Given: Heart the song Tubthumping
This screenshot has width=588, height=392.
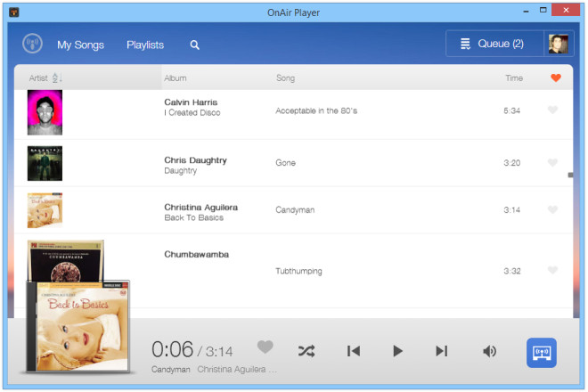Looking at the screenshot, I should tap(552, 270).
